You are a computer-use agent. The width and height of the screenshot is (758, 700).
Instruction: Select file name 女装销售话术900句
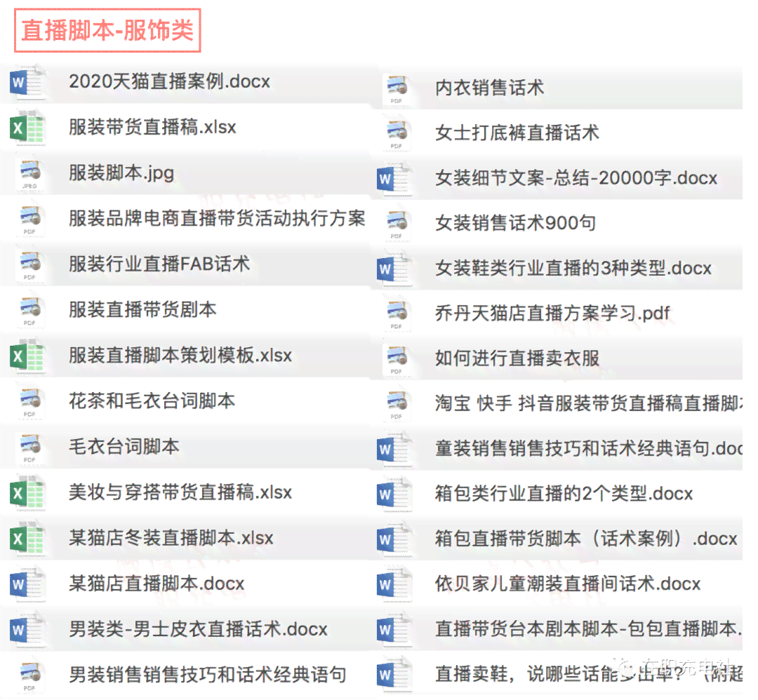(x=515, y=223)
